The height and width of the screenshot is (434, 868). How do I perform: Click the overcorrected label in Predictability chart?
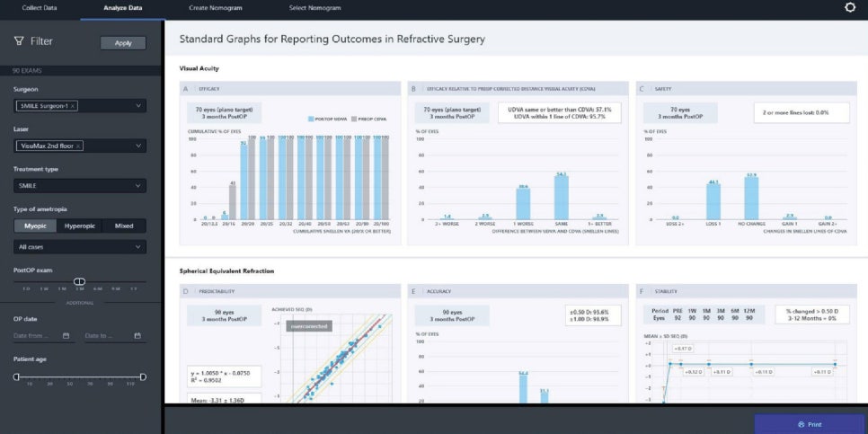pos(309,326)
